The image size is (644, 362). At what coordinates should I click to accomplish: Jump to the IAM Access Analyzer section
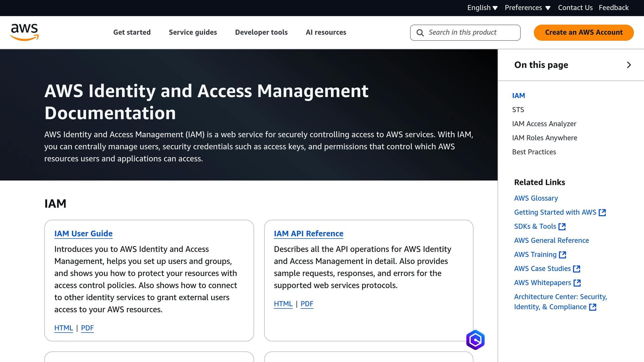[x=544, y=124]
